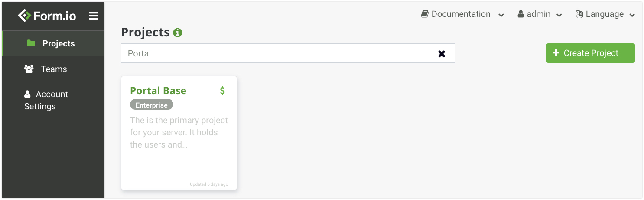Expand the Language dropdown chevron
This screenshot has width=644, height=200.
pos(632,15)
